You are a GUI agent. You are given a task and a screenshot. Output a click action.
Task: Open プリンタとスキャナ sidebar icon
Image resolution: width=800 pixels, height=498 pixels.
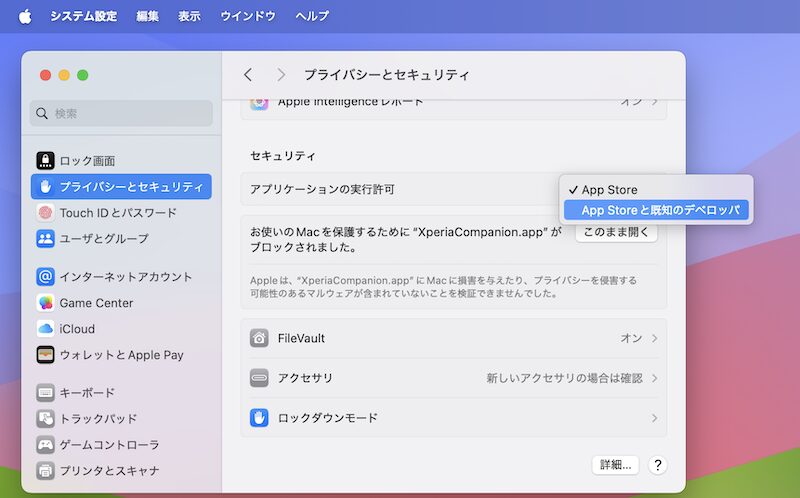click(x=46, y=471)
